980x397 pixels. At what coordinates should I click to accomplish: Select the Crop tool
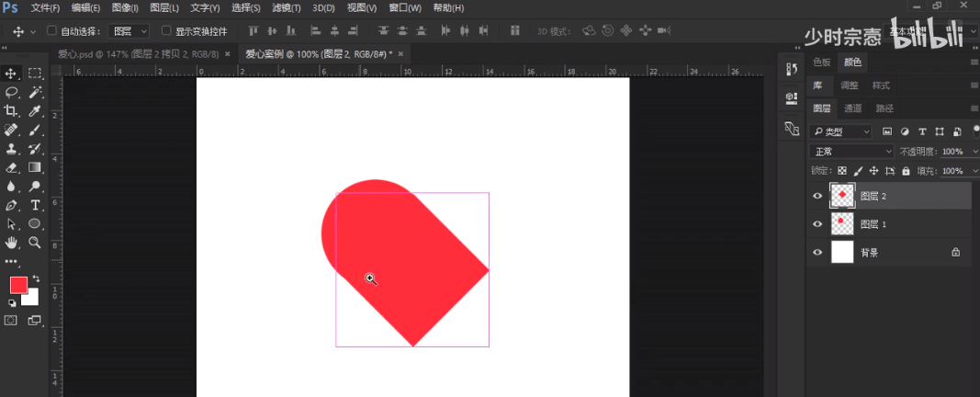11,111
